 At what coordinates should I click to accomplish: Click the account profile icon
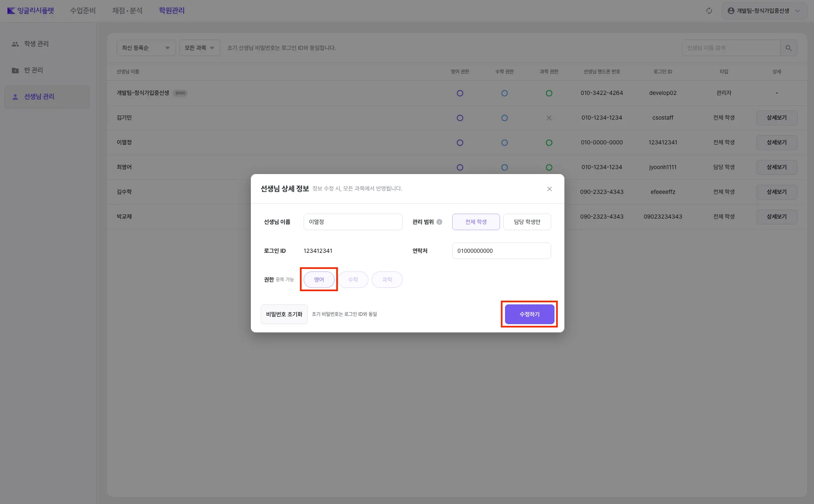tap(731, 11)
